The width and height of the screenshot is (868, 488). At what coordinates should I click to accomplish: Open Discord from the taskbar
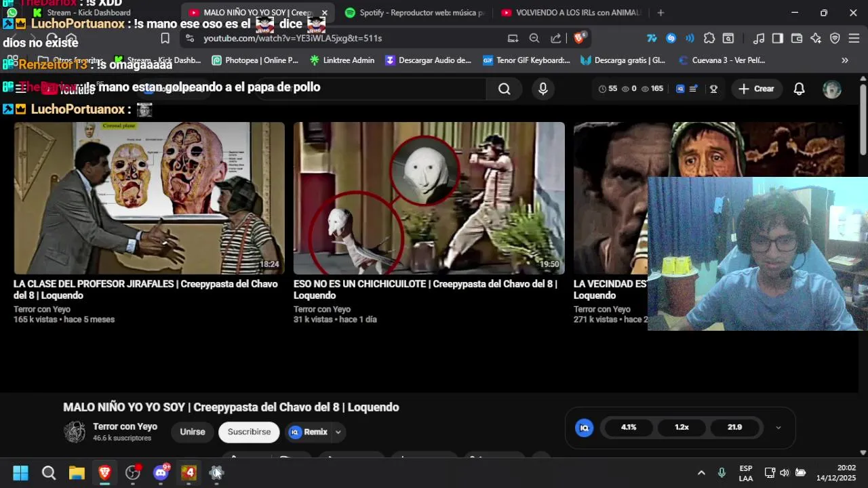point(161,472)
